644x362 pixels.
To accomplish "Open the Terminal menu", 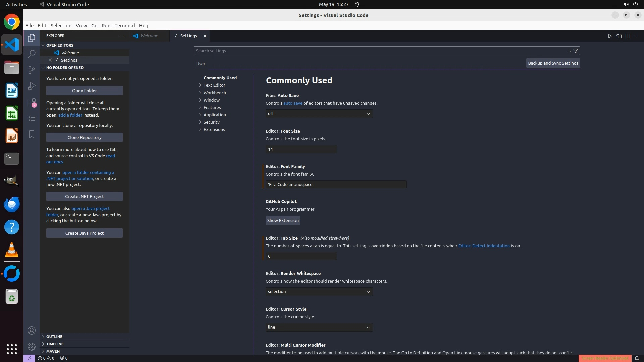I will coord(124,26).
